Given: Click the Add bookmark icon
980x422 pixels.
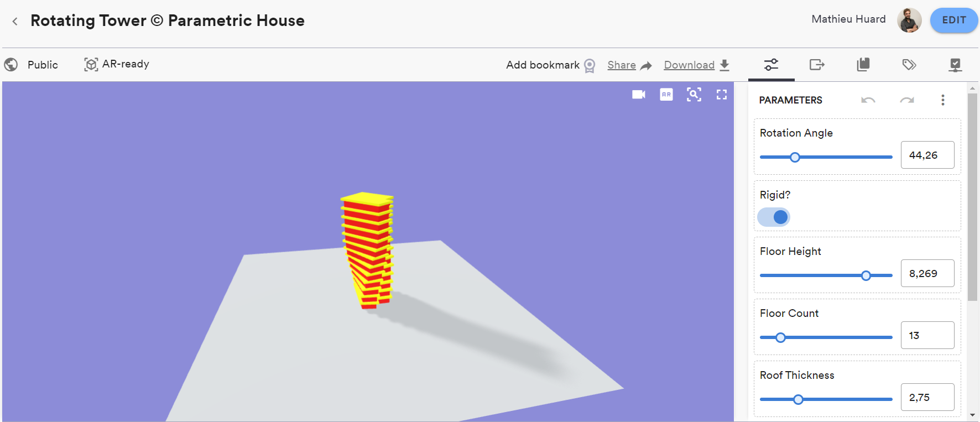Looking at the screenshot, I should 590,66.
